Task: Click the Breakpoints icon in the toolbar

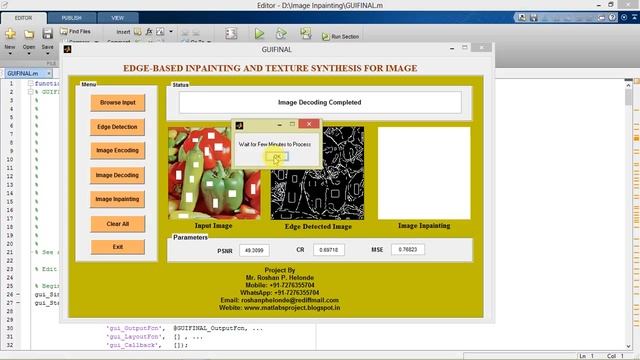Action: pyautogui.click(x=231, y=33)
